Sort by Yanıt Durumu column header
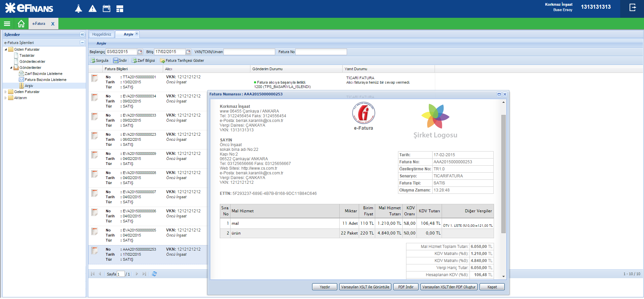Viewport: 644px width, 299px height. (389, 69)
